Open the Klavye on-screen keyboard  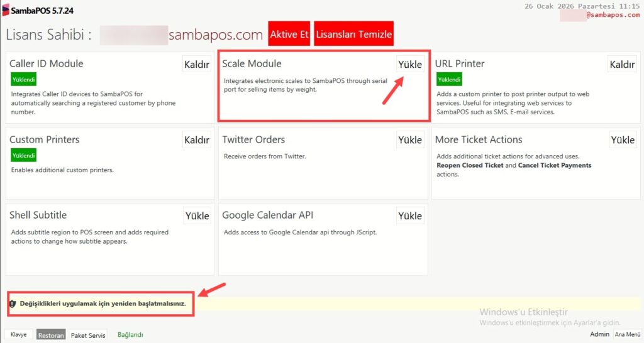click(19, 335)
